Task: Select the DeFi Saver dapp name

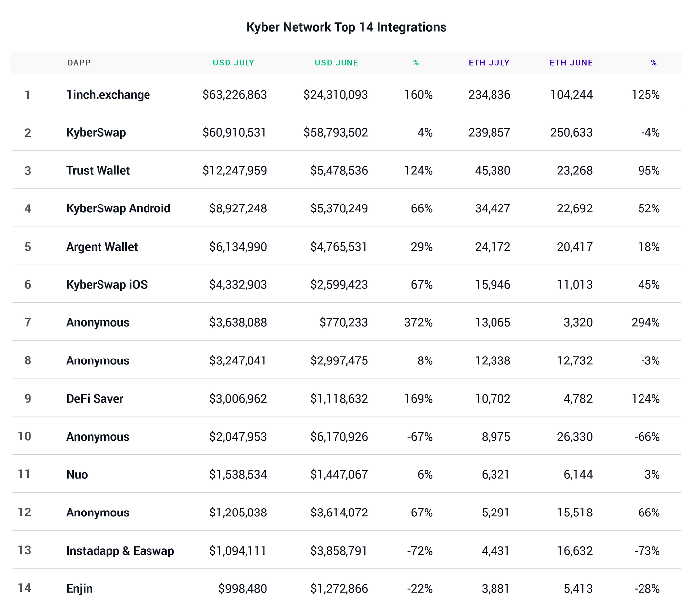Action: (x=95, y=399)
